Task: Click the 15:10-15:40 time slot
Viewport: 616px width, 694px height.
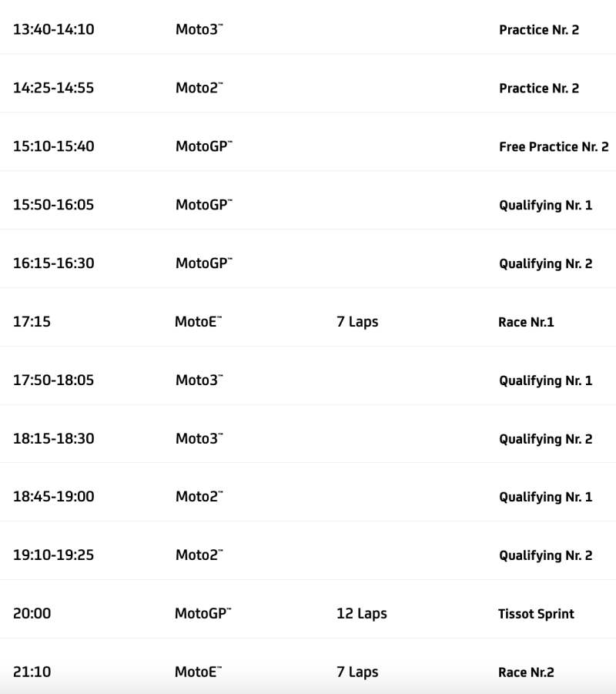Action: point(53,146)
